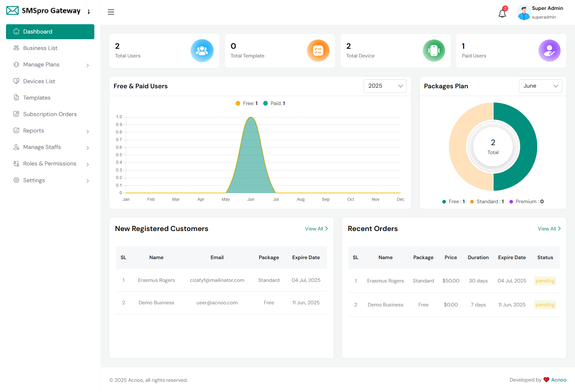575x392 pixels.
Task: Click the notification bell icon
Action: (502, 13)
